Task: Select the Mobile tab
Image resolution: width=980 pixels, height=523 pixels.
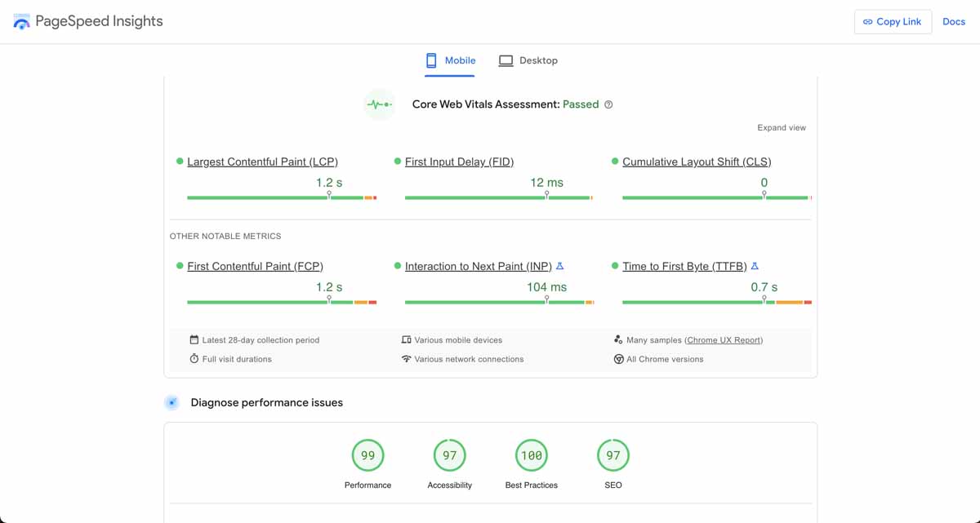Action: tap(449, 60)
